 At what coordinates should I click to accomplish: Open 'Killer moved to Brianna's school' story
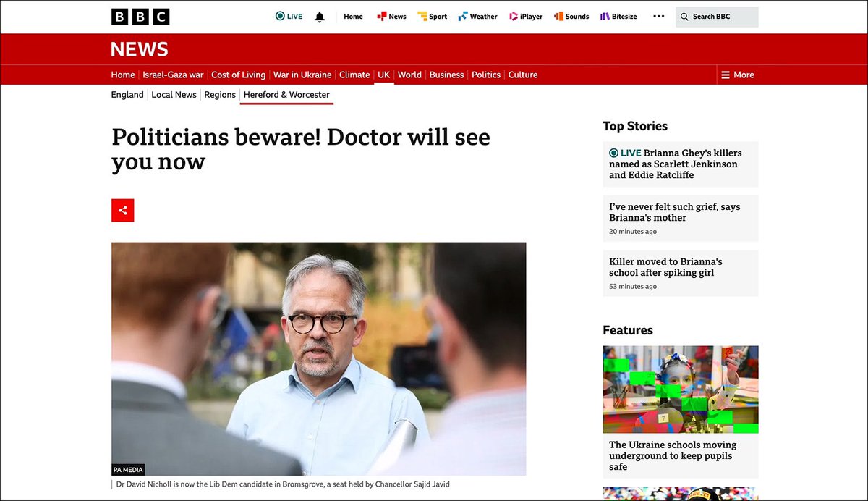[x=681, y=273]
